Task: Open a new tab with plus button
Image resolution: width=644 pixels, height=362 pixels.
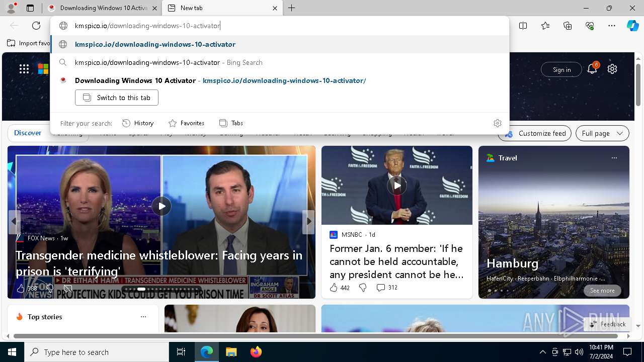Action: [x=291, y=8]
